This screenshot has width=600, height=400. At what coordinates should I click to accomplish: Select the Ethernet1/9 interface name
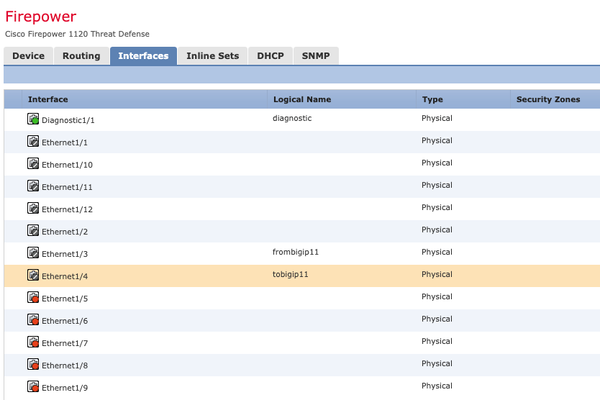[65, 388]
